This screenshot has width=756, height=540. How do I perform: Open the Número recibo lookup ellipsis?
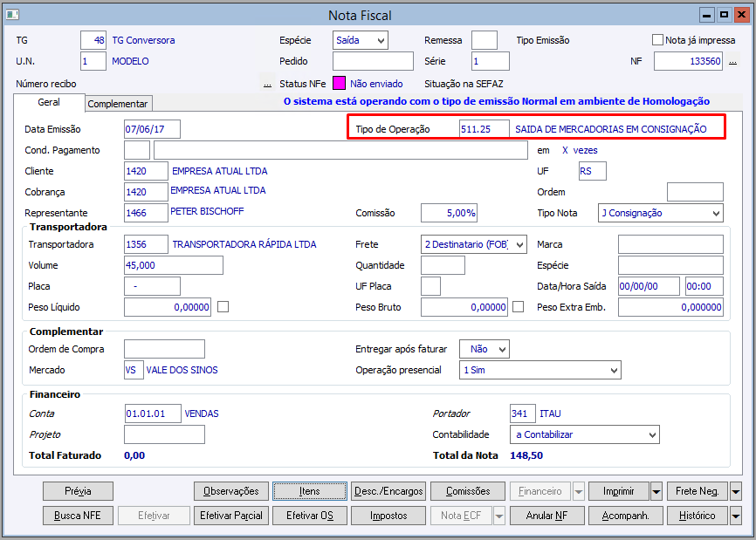267,84
